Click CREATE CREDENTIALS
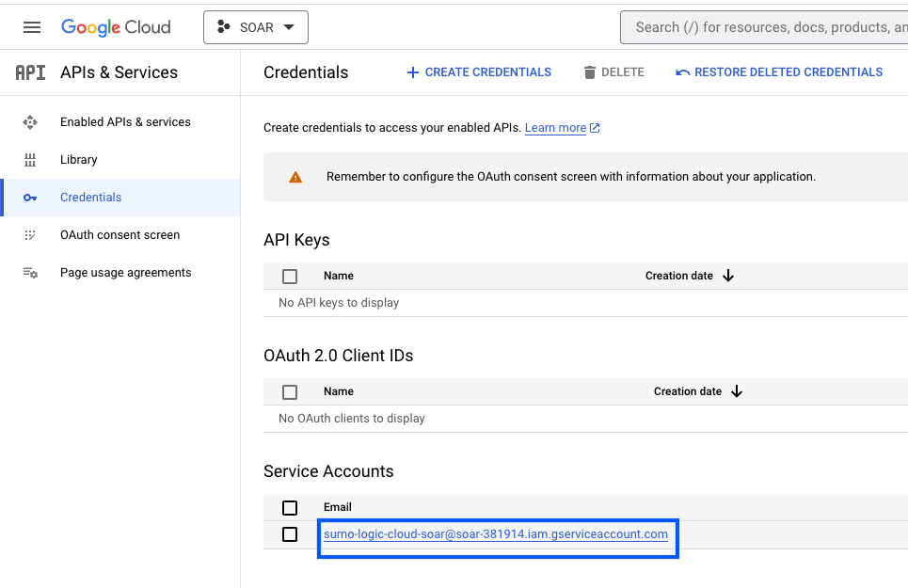The image size is (908, 588). coord(478,72)
